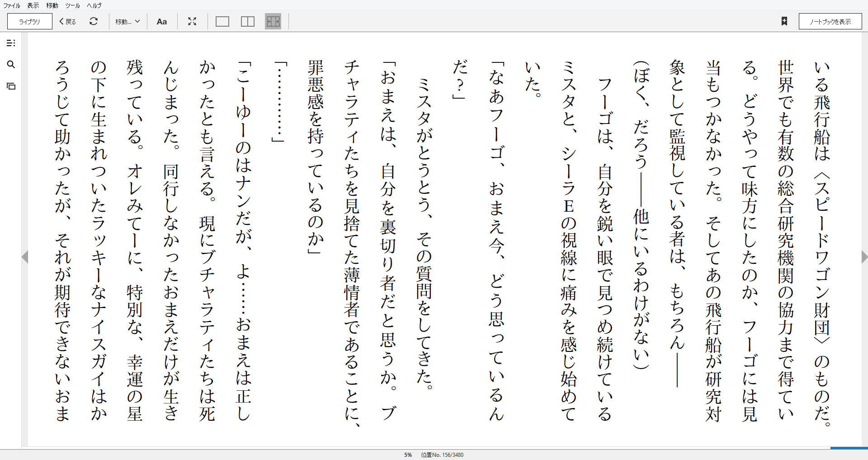Toggle a bookmark on the current page
This screenshot has width=868, height=460.
(785, 21)
